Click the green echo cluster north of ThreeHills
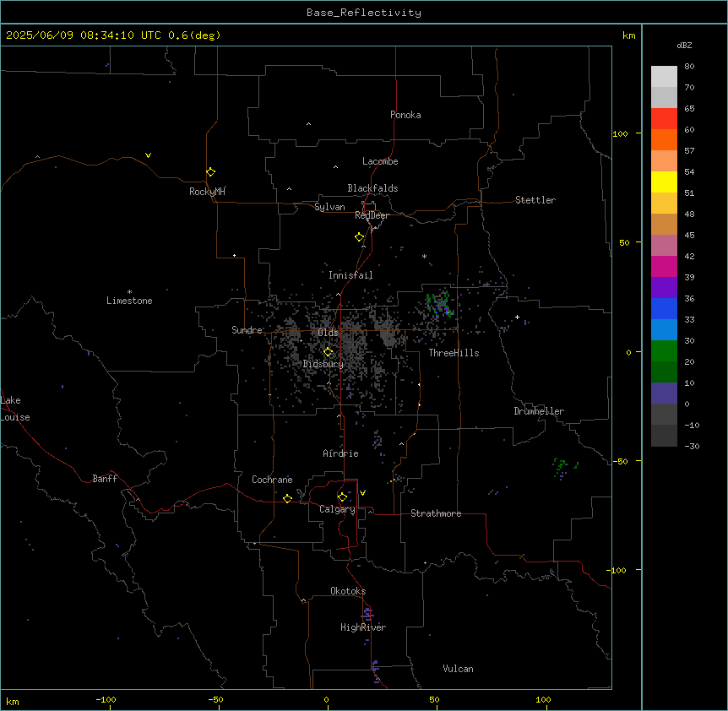The width and height of the screenshot is (728, 711). pyautogui.click(x=439, y=305)
